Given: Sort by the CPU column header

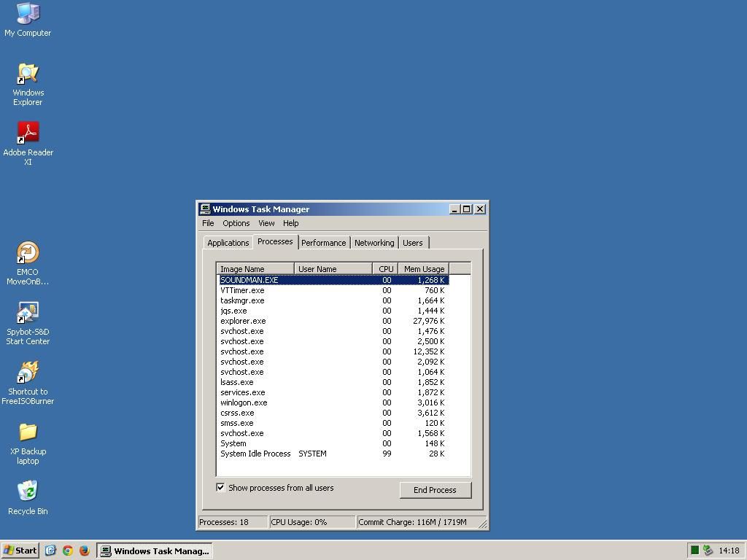Looking at the screenshot, I should 385,269.
